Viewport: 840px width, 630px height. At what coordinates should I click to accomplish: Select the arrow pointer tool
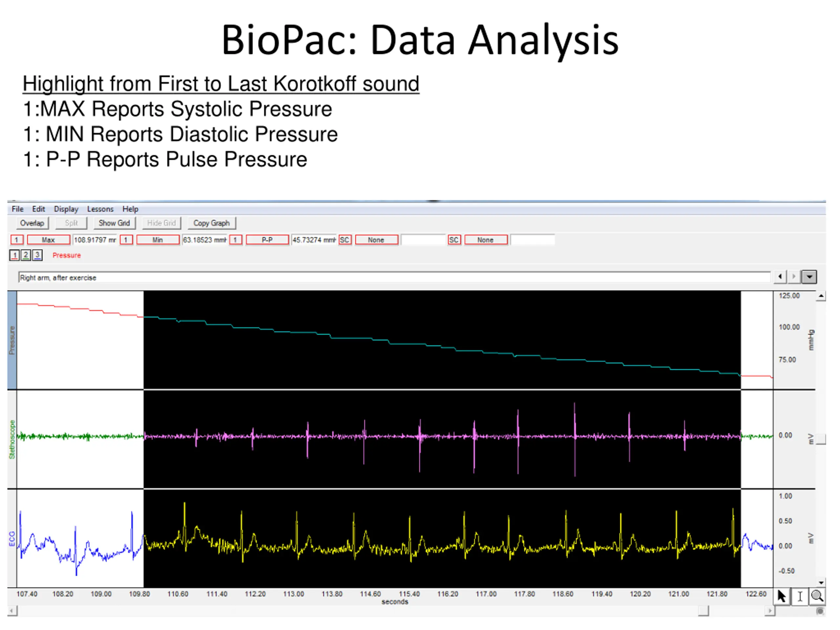click(x=782, y=596)
